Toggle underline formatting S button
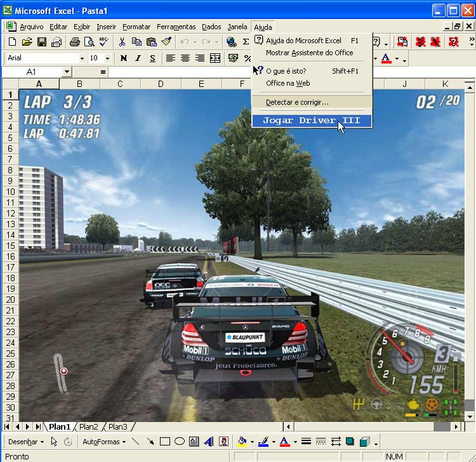 click(153, 58)
